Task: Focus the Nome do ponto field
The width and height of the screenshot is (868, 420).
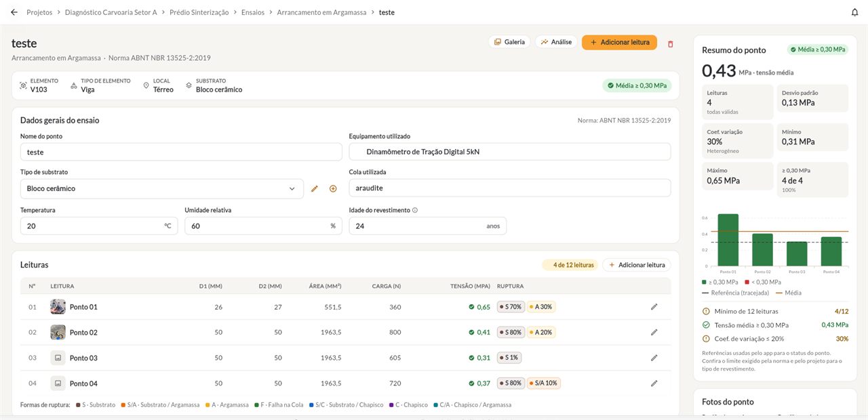Action: tap(181, 152)
